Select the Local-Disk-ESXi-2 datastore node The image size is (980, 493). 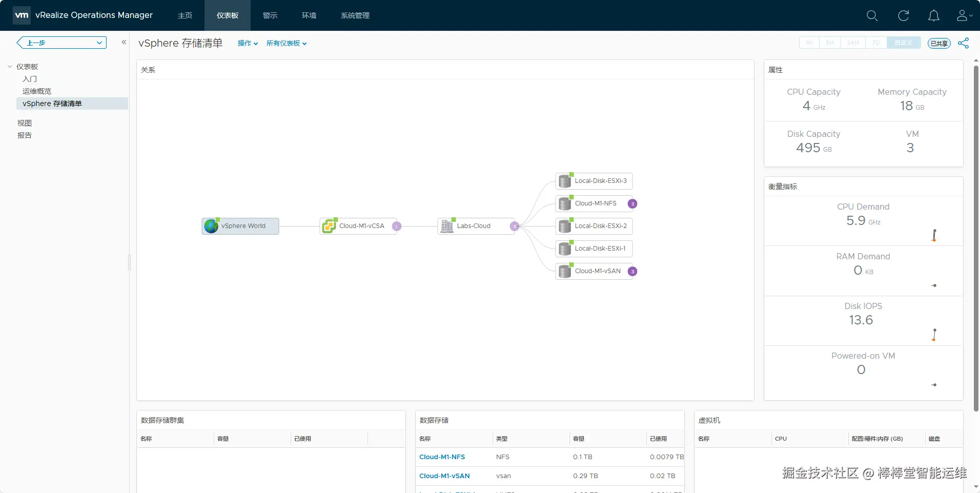pyautogui.click(x=594, y=226)
